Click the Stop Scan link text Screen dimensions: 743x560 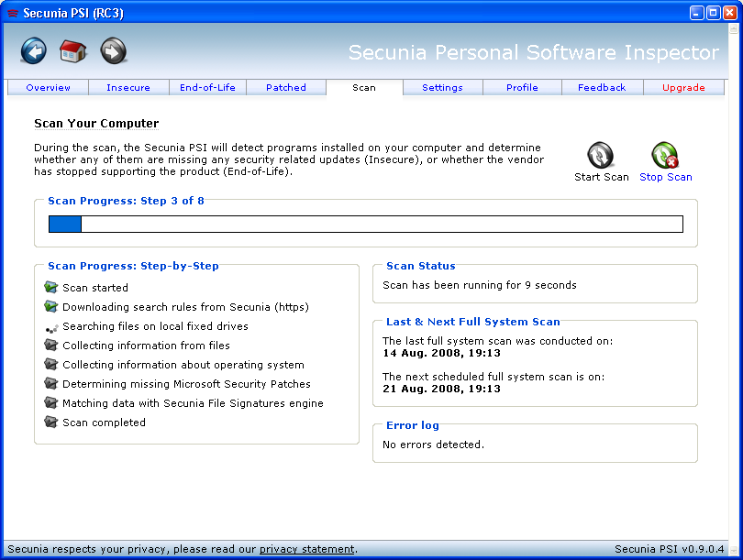pyautogui.click(x=666, y=177)
